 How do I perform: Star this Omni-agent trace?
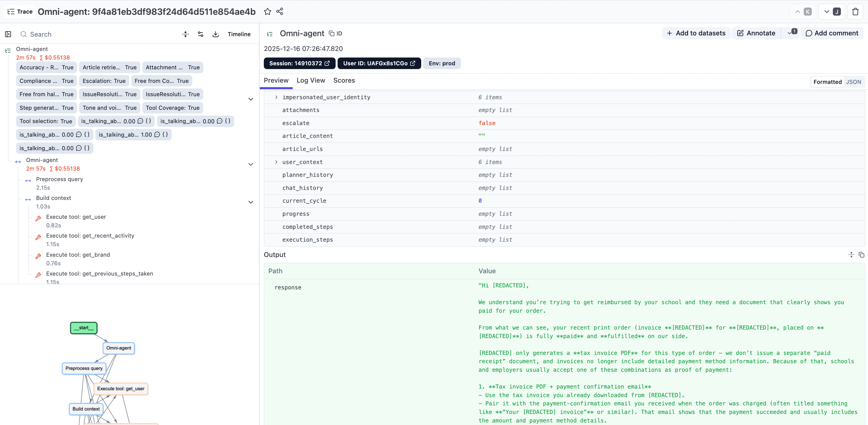267,11
